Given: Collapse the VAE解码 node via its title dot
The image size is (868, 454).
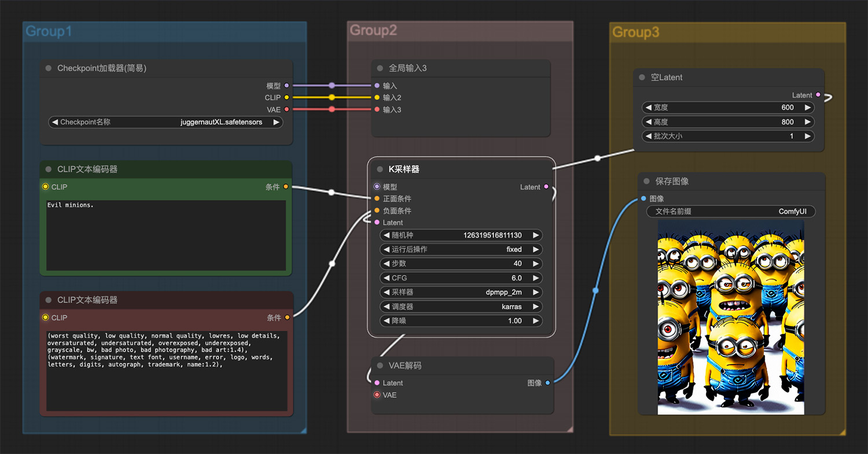Looking at the screenshot, I should [380, 366].
